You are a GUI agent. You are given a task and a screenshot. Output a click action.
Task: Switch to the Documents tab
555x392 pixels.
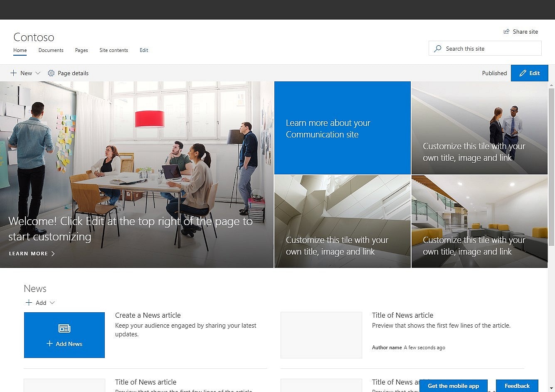coord(51,50)
